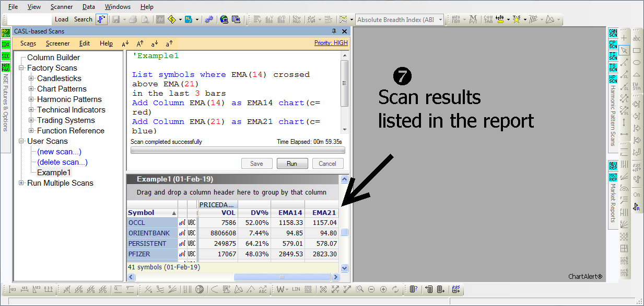Click the blue chart-jump icon beside Search
This screenshot has width=644, height=306.
coord(102,19)
